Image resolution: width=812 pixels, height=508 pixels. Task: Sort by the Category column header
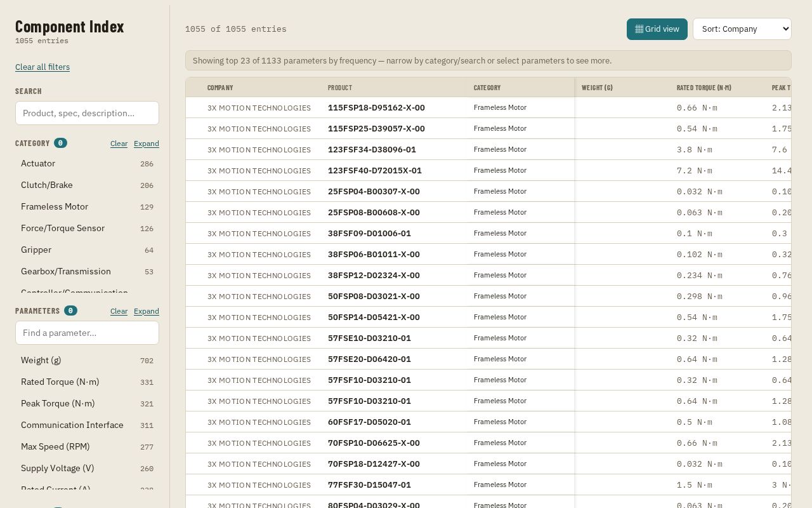pos(487,88)
